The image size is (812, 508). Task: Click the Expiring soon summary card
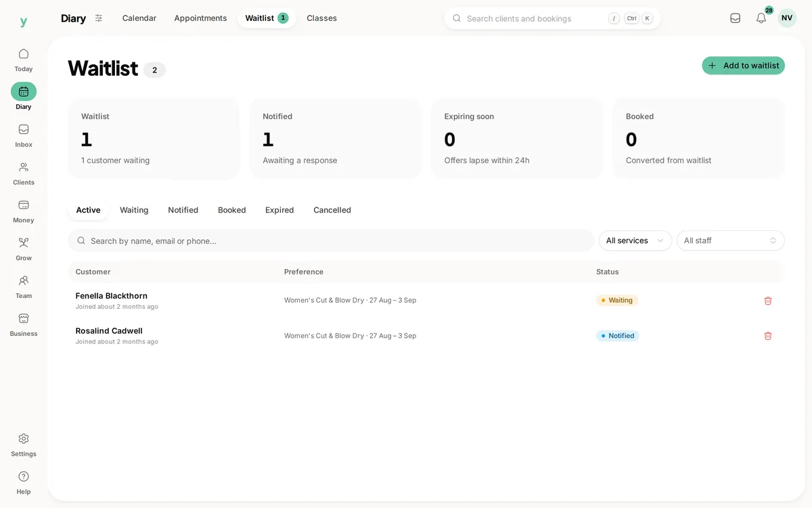pyautogui.click(x=517, y=139)
